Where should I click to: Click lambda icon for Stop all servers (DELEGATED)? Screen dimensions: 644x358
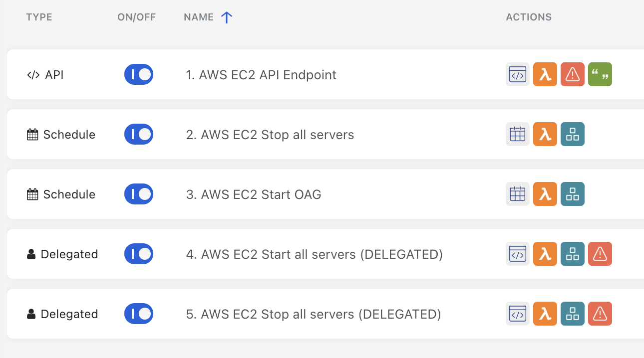coord(545,314)
